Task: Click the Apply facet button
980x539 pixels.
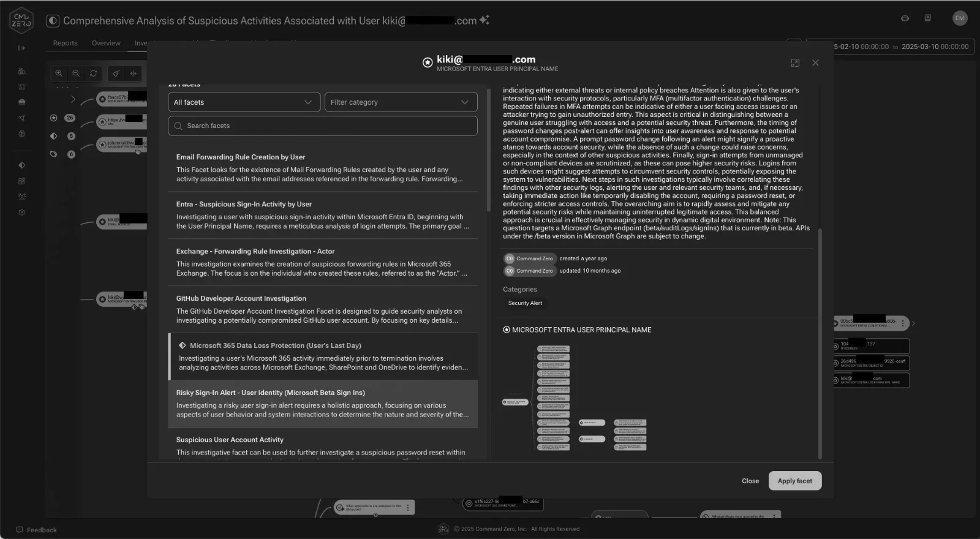Action: point(795,481)
